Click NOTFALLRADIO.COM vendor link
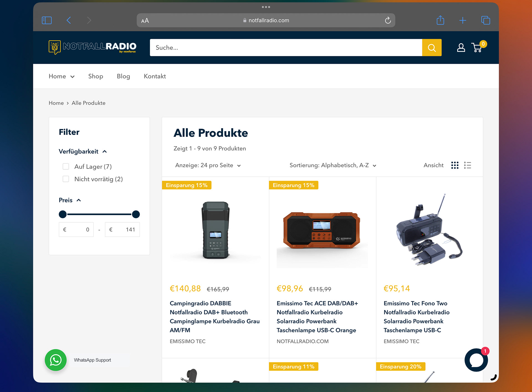This screenshot has width=532, height=392. [x=303, y=341]
